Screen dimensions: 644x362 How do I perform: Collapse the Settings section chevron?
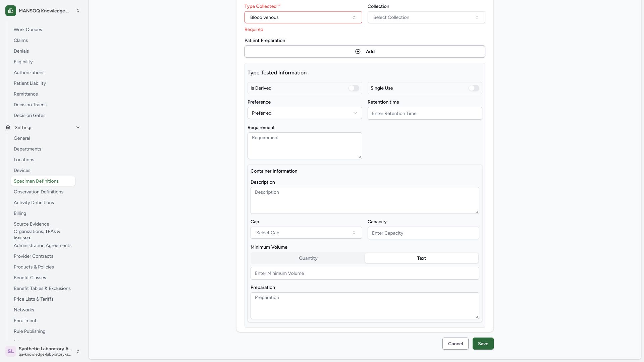click(78, 127)
